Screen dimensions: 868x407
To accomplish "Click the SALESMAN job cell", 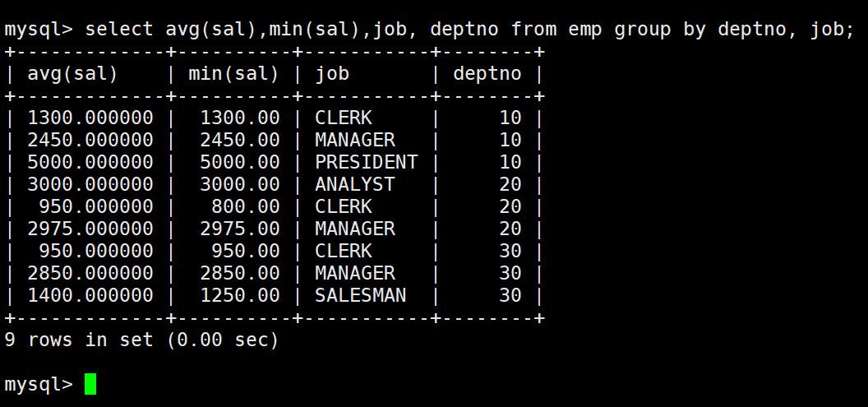I will (x=360, y=295).
